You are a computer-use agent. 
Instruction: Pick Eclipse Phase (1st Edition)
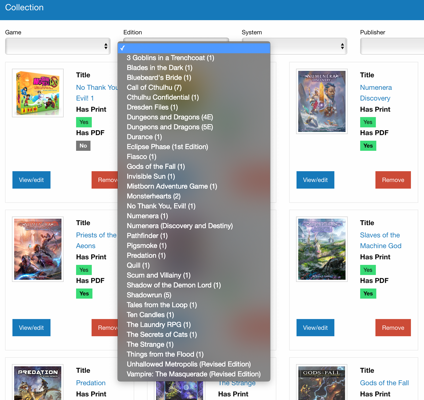click(x=194, y=147)
